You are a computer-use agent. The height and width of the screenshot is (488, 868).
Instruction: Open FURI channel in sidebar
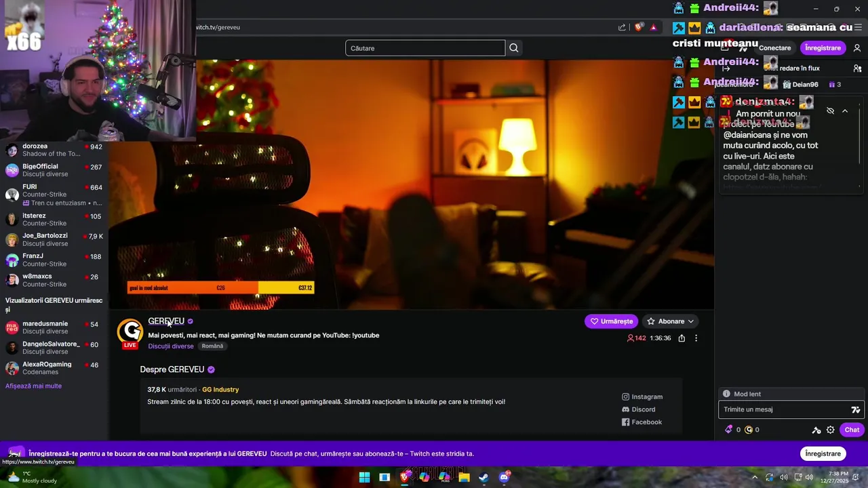click(x=54, y=195)
